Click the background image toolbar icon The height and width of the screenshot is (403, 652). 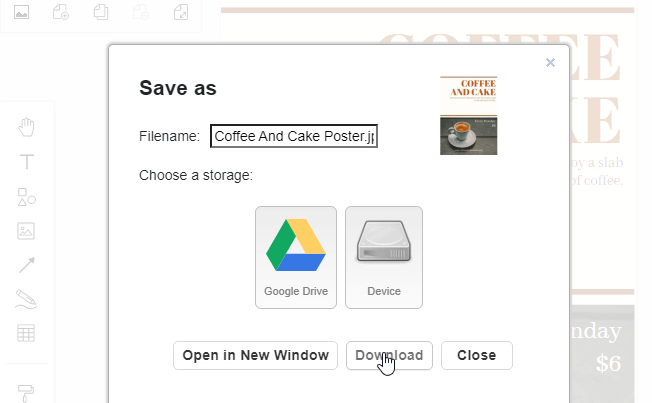tap(22, 13)
